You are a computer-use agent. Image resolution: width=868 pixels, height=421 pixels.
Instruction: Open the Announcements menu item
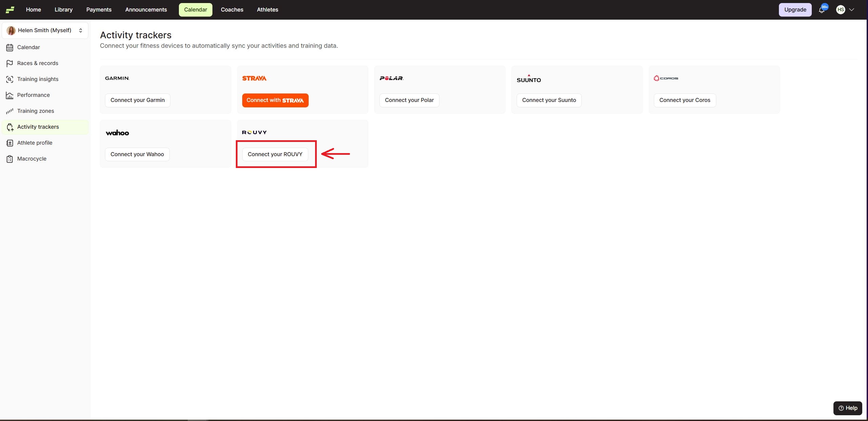[146, 10]
